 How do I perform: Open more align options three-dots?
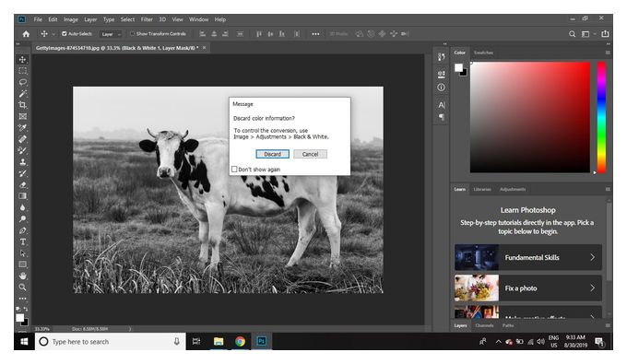(315, 34)
